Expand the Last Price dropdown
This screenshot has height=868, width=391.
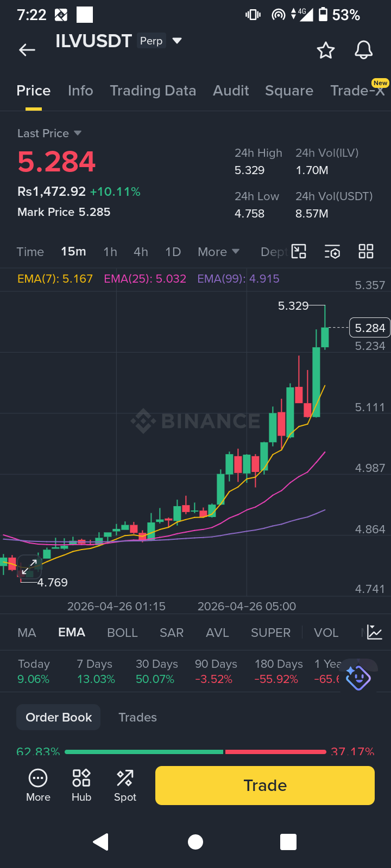click(77, 133)
